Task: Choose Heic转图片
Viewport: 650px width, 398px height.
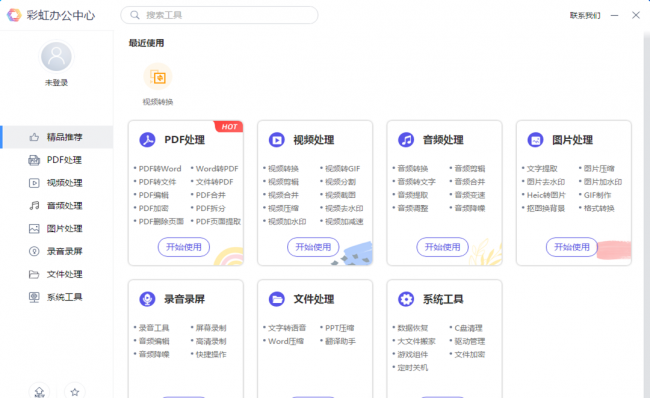Action: point(546,195)
